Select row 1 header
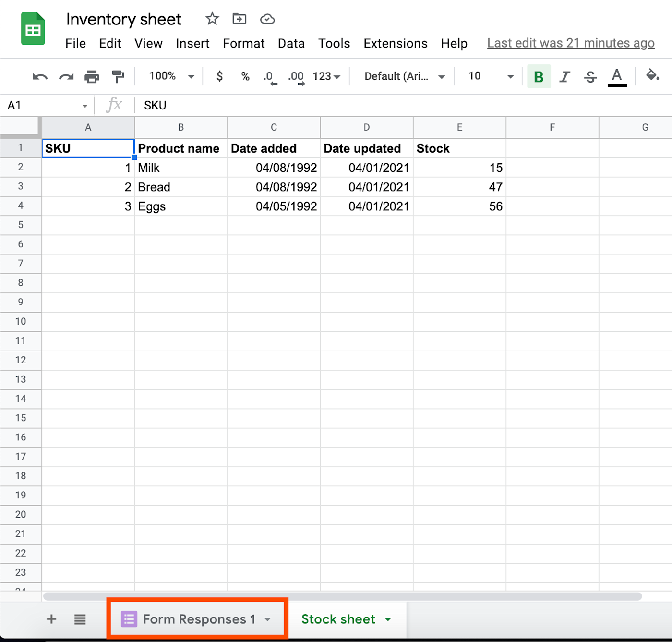The height and width of the screenshot is (642, 672). pos(21,148)
